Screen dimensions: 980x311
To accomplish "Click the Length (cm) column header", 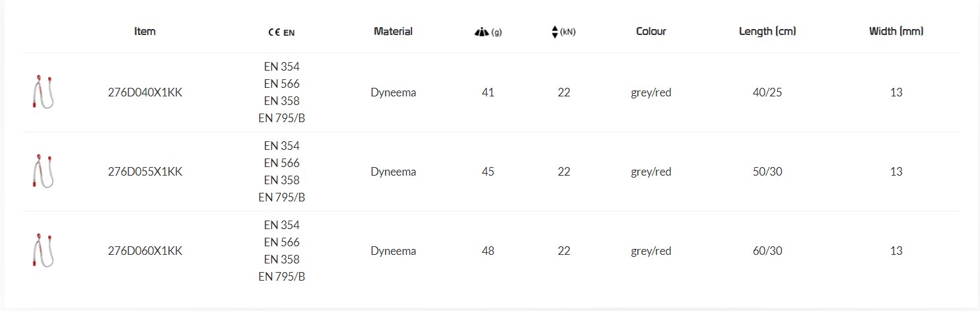I will pyautogui.click(x=767, y=31).
